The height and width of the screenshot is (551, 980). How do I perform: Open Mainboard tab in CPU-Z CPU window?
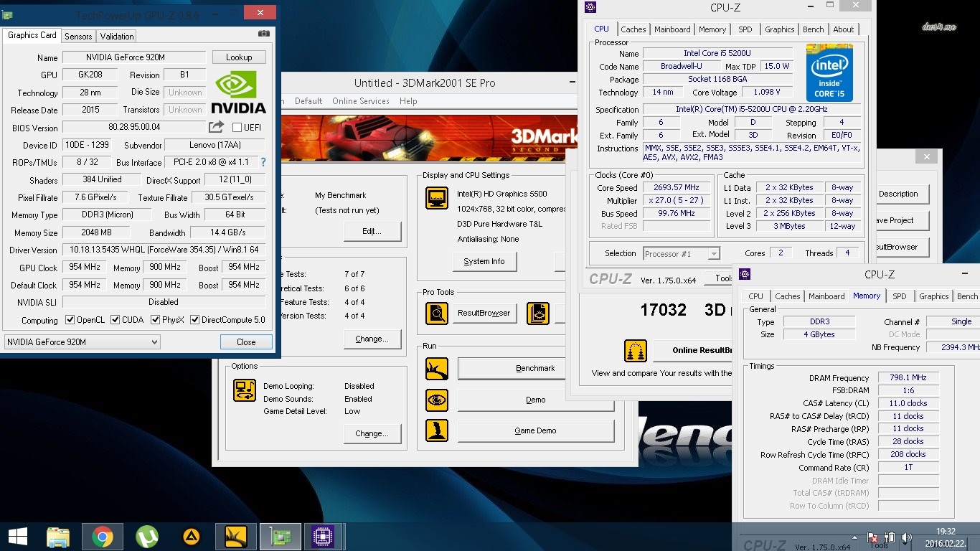click(x=672, y=29)
